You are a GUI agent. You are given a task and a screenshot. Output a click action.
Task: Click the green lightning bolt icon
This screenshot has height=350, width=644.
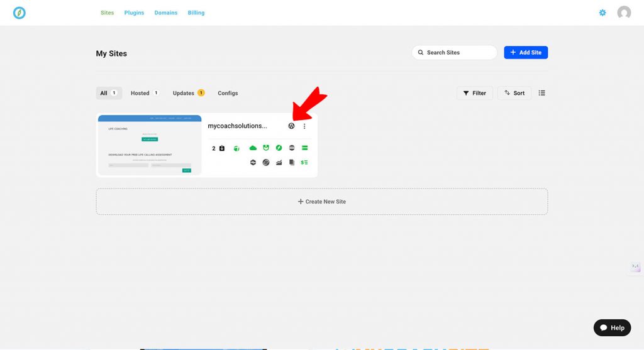[x=279, y=148]
